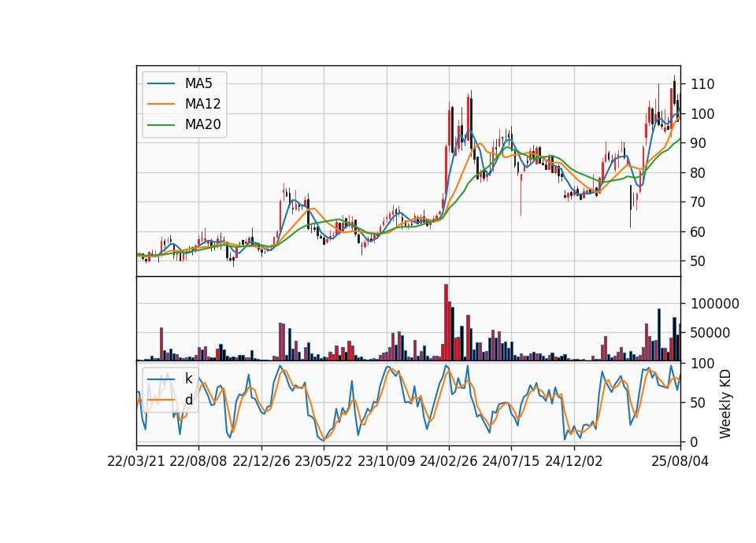
Task: Click the 90 price axis label
Action: coord(699,143)
